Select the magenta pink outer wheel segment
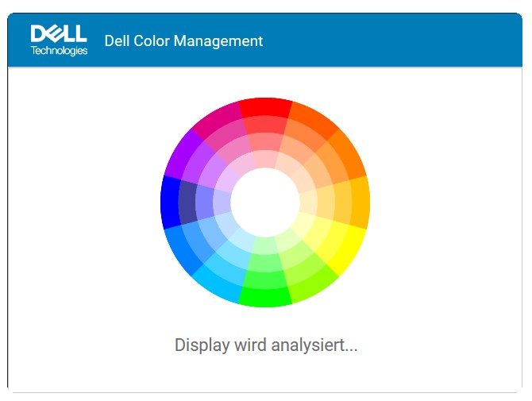Image resolution: width=532 pixels, height=401 pixels. pos(217,119)
